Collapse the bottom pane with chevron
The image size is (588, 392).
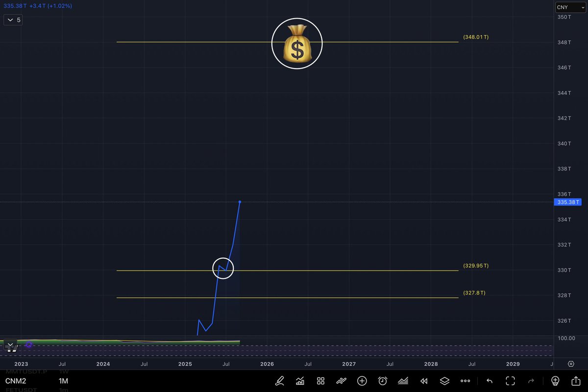click(x=10, y=345)
